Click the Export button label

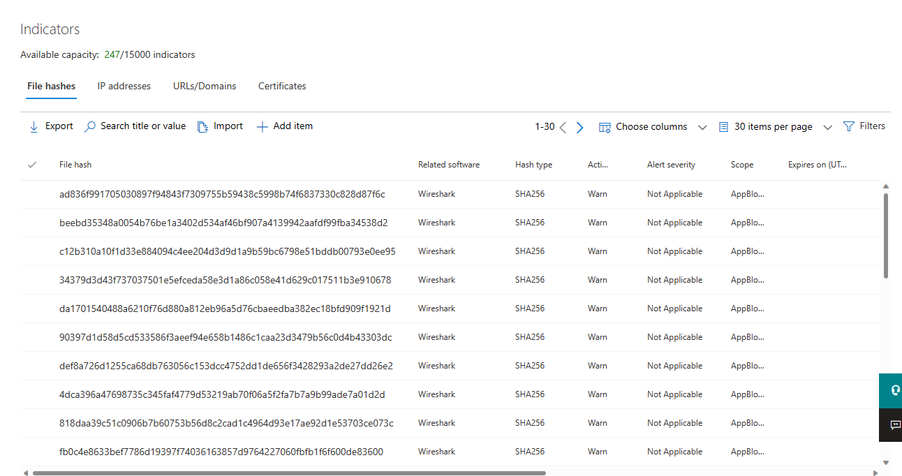(59, 126)
